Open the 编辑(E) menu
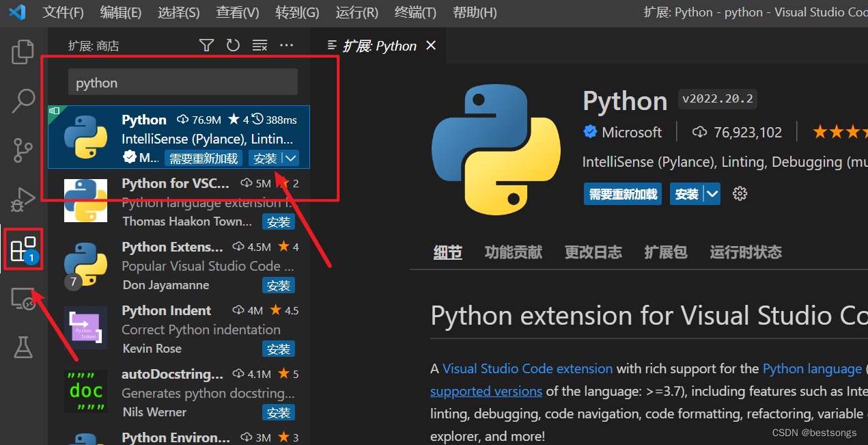This screenshot has width=868, height=445. coord(121,12)
